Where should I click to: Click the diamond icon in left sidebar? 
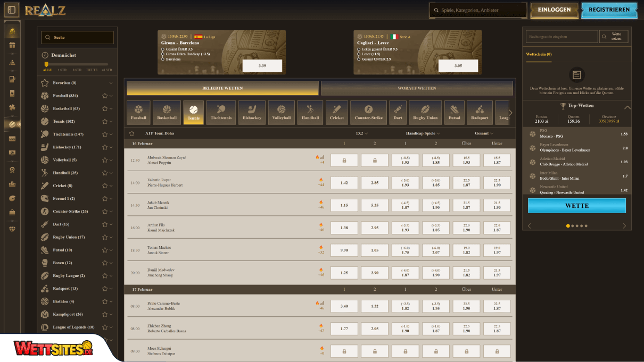12,229
